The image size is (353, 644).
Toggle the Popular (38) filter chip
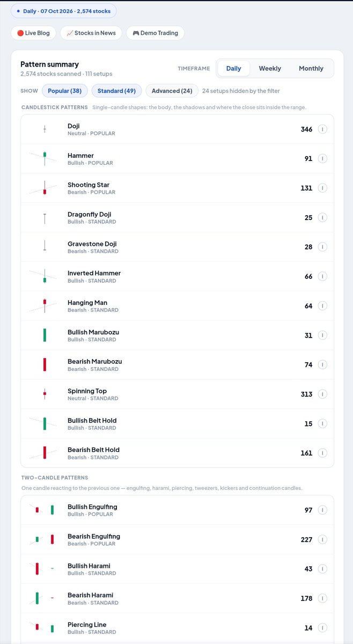[65, 91]
